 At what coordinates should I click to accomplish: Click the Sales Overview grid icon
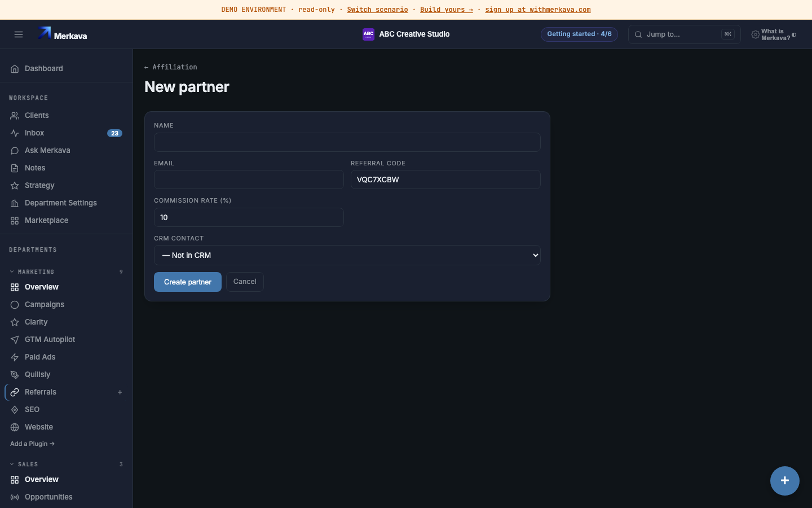[15, 480]
